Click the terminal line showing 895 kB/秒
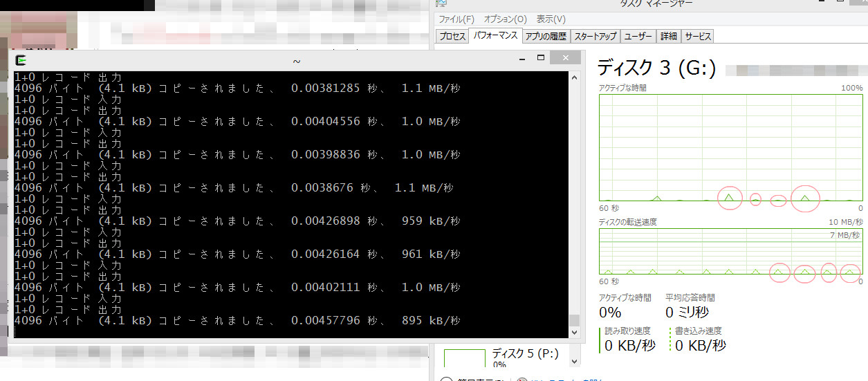 pyautogui.click(x=237, y=321)
